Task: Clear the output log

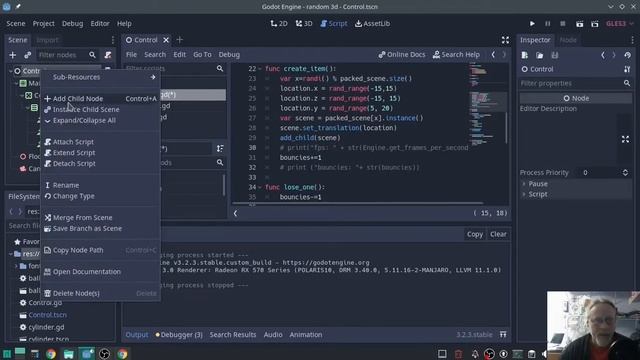Action: 498,234
